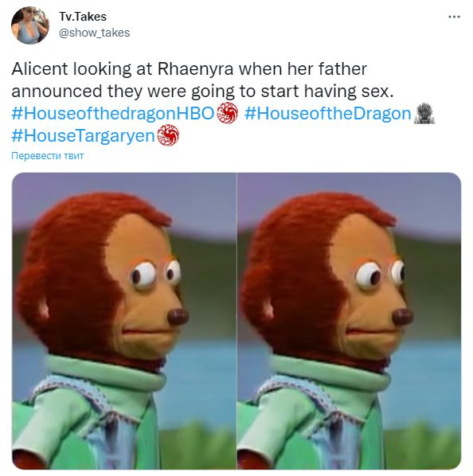
Task: Click the left puppet's brown nose
Action: click(178, 318)
